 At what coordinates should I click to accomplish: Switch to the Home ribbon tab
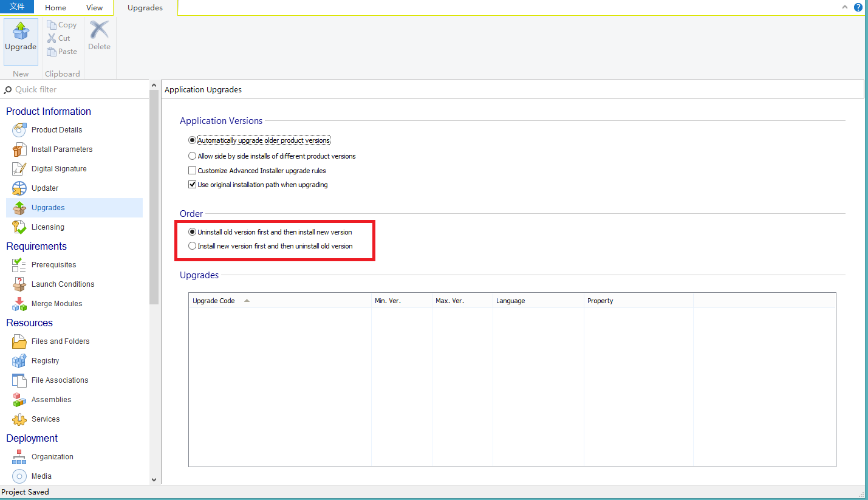[x=55, y=7]
